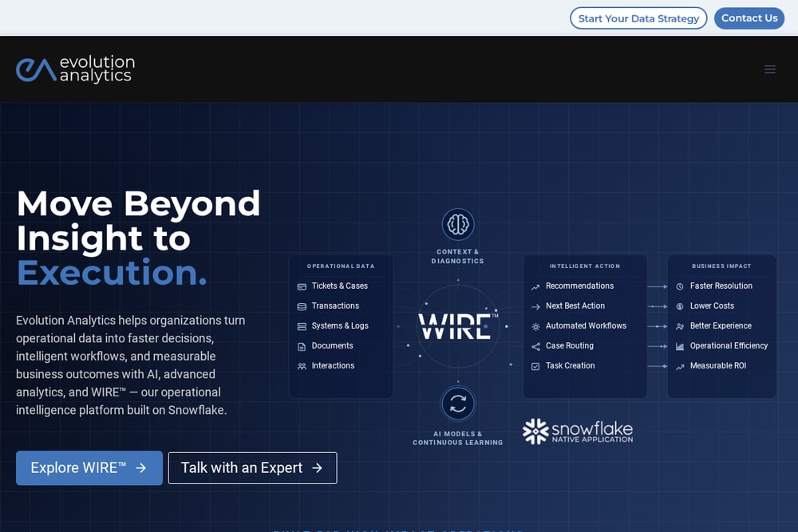Click the Transactions database icon
Image resolution: width=798 pixels, height=532 pixels.
pos(302,307)
